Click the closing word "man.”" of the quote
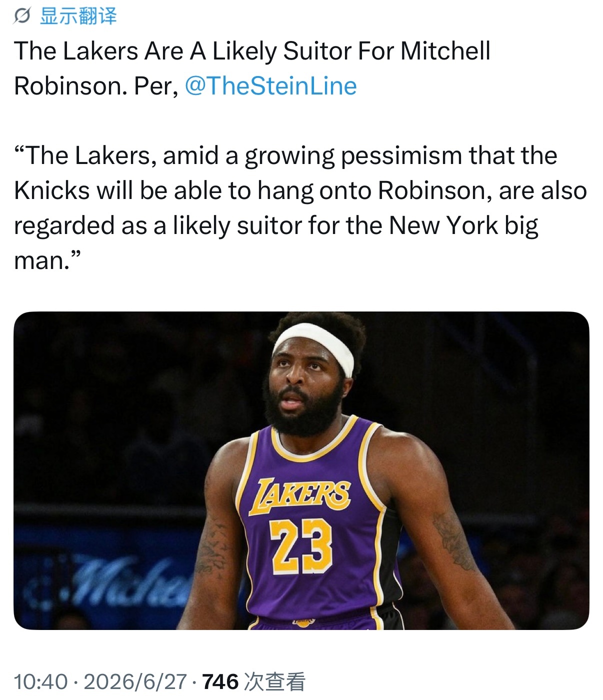The image size is (603, 700). tap(47, 260)
